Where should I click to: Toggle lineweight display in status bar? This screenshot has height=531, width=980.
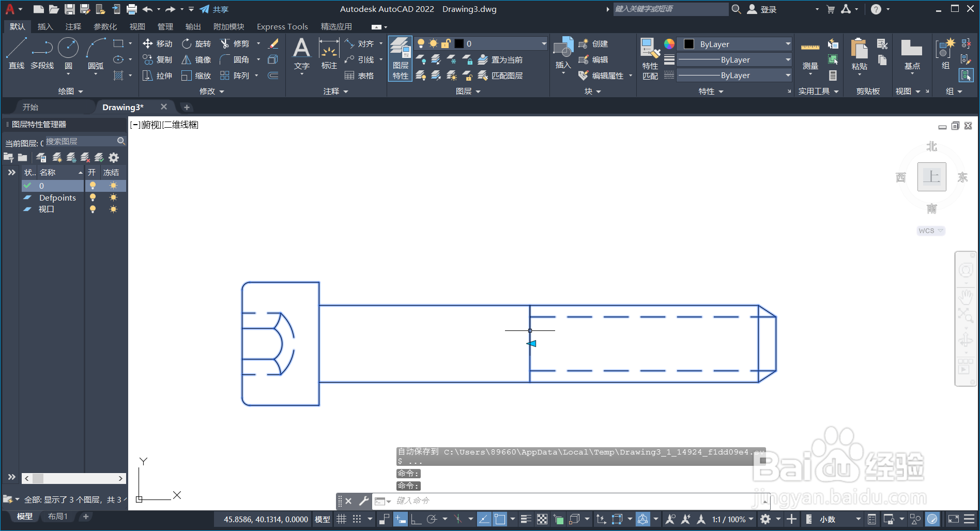click(526, 519)
